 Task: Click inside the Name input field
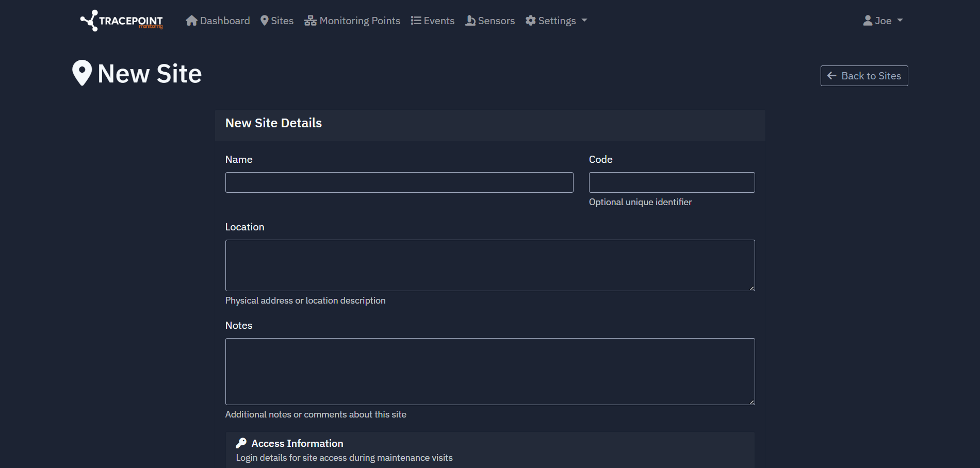(x=399, y=182)
